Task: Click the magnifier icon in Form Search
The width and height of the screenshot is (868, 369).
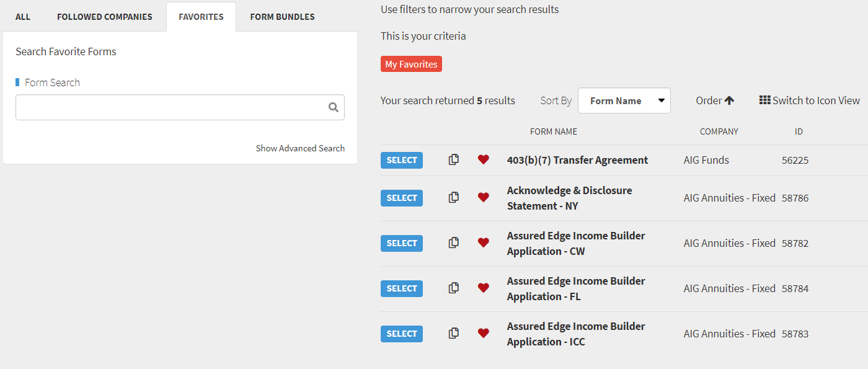Action: click(x=334, y=107)
